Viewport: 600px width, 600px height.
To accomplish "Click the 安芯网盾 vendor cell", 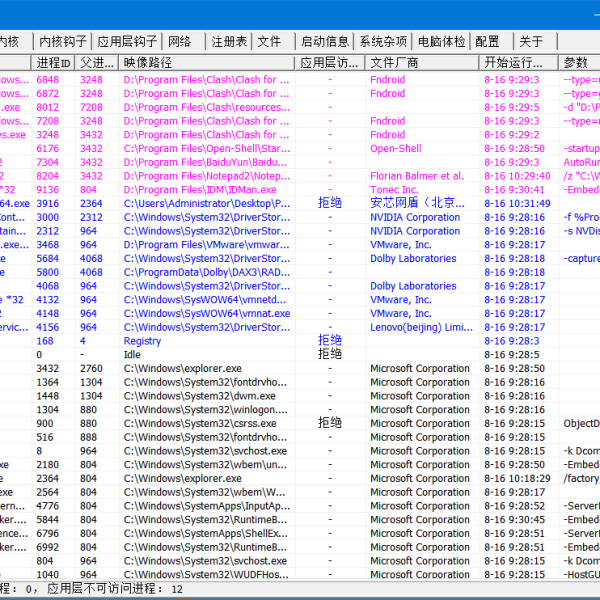I will pyautogui.click(x=417, y=203).
